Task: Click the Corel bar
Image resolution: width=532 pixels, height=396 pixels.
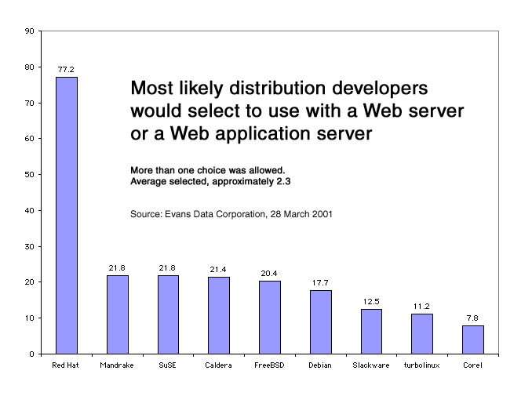Action: tap(473, 340)
